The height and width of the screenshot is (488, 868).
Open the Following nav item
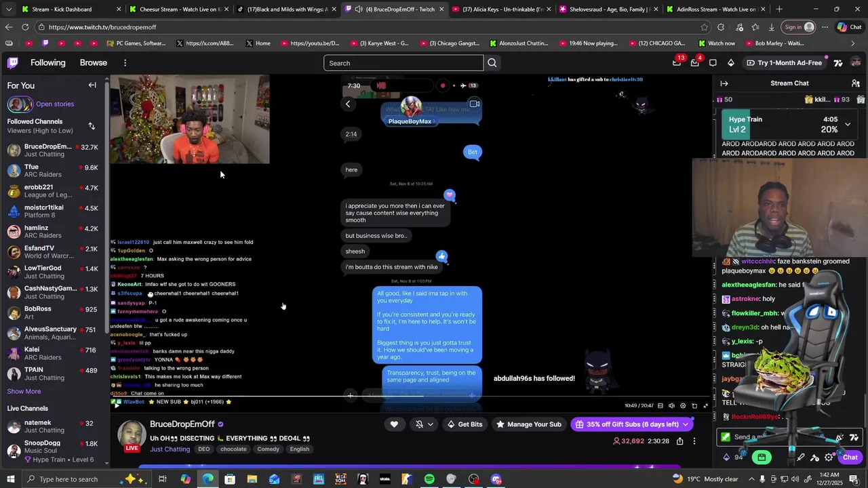(x=47, y=63)
